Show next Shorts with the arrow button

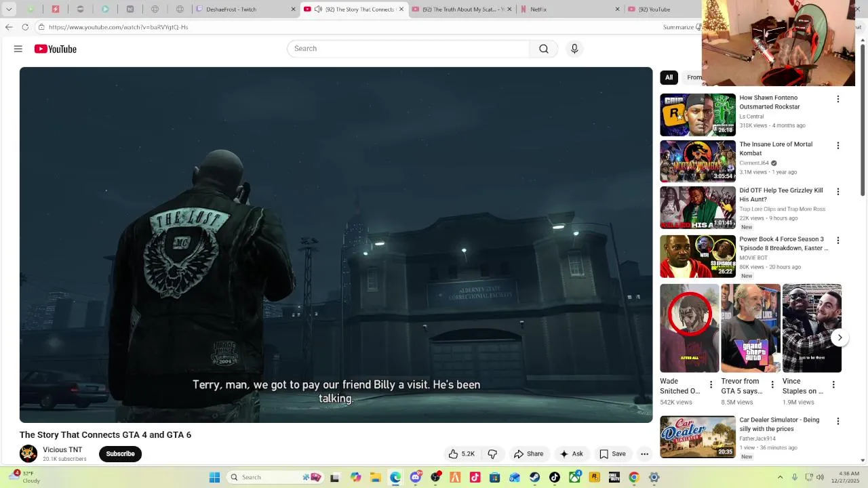click(x=840, y=338)
